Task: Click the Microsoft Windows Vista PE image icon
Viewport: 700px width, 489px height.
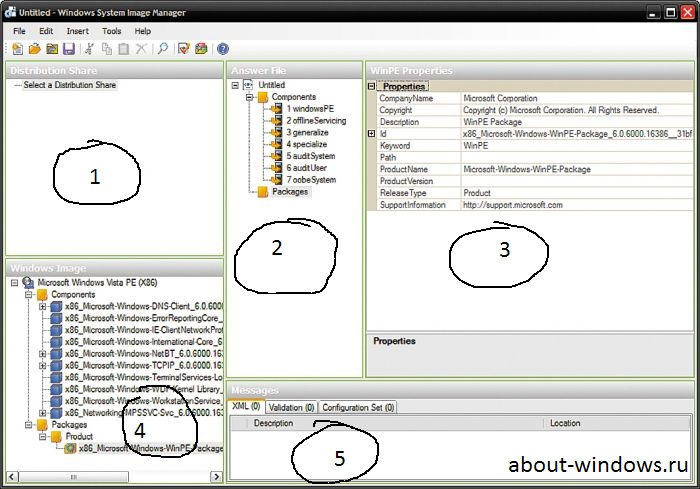Action: point(28,282)
